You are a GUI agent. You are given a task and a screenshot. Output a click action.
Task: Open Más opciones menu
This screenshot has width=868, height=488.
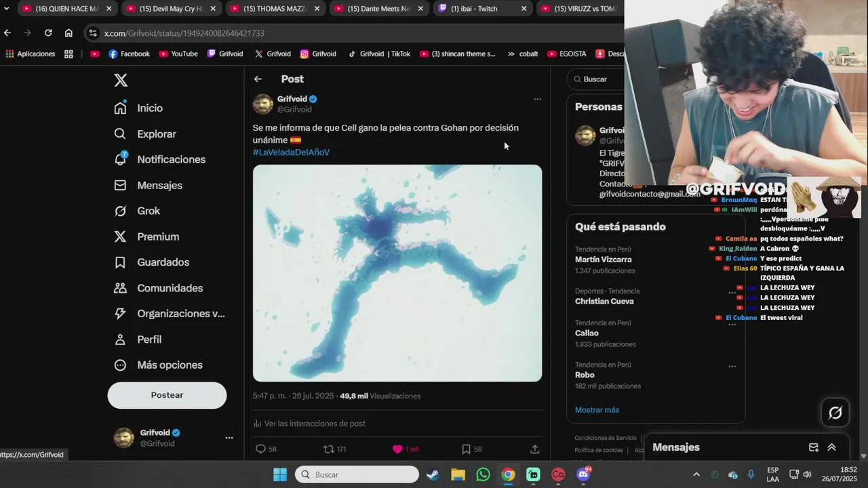pyautogui.click(x=159, y=365)
